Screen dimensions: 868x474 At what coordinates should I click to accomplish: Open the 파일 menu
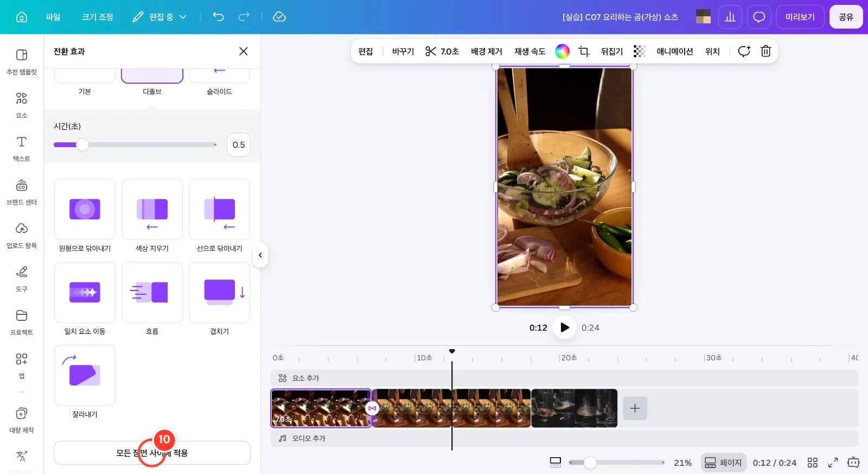click(53, 17)
